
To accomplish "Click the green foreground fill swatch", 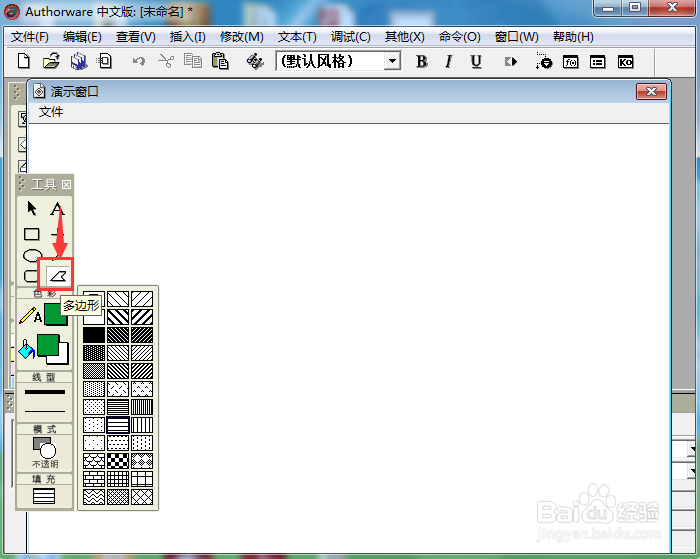I will tap(48, 346).
